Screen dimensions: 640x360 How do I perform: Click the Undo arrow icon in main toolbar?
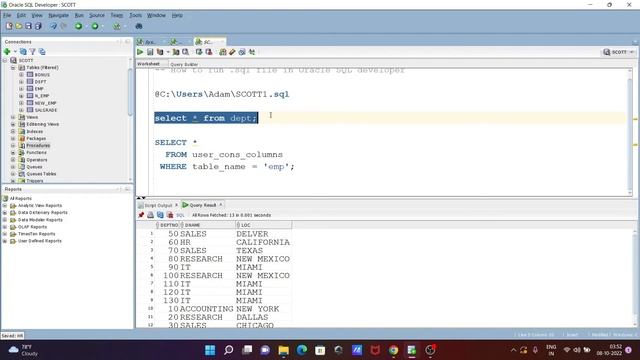point(53,26)
